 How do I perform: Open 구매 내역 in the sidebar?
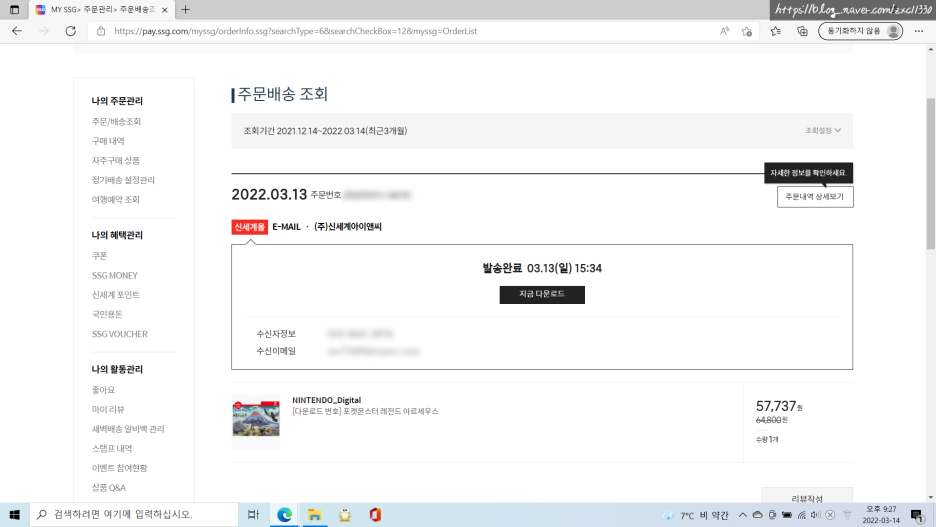click(108, 141)
